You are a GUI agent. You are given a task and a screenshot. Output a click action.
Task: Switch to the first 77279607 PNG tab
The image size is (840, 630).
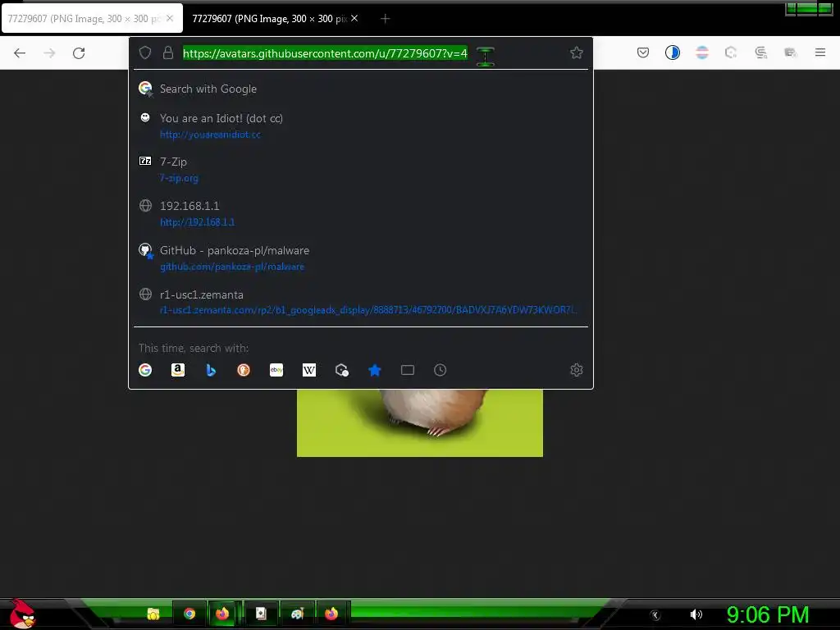(91, 18)
